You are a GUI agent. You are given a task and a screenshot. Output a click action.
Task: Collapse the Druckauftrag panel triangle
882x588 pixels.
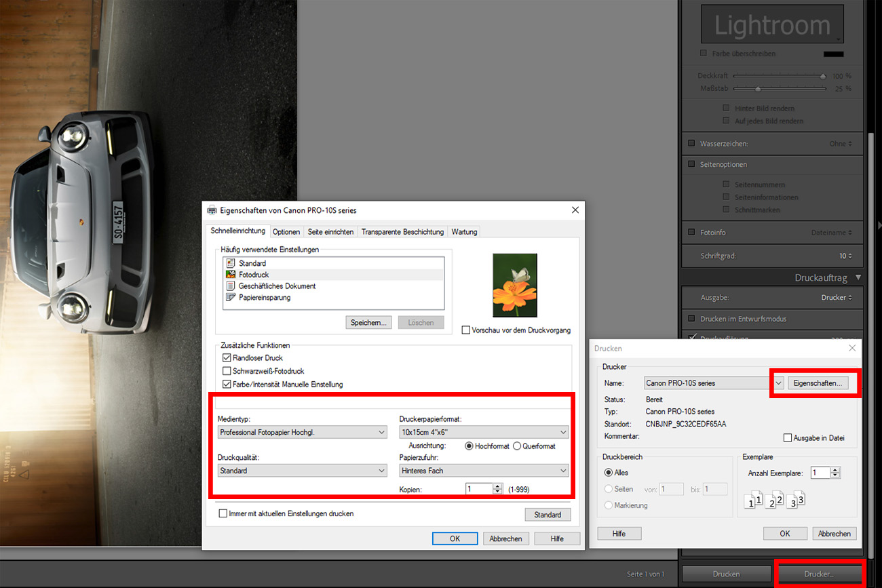tap(858, 277)
